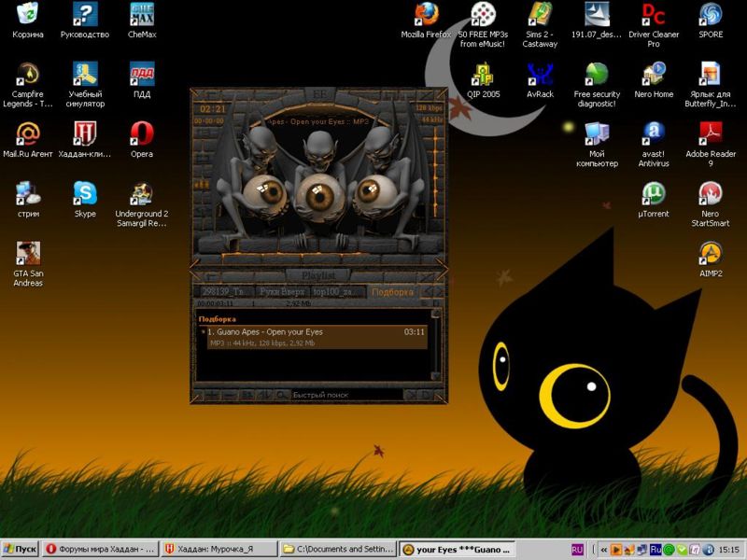Open the µTorrent desktop icon
747x560 pixels.
(654, 193)
